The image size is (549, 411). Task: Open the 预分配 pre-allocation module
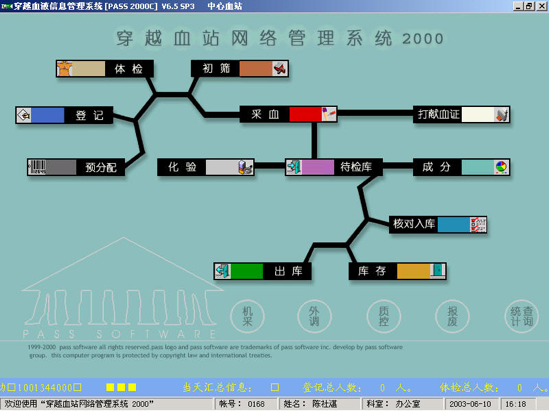[76, 167]
